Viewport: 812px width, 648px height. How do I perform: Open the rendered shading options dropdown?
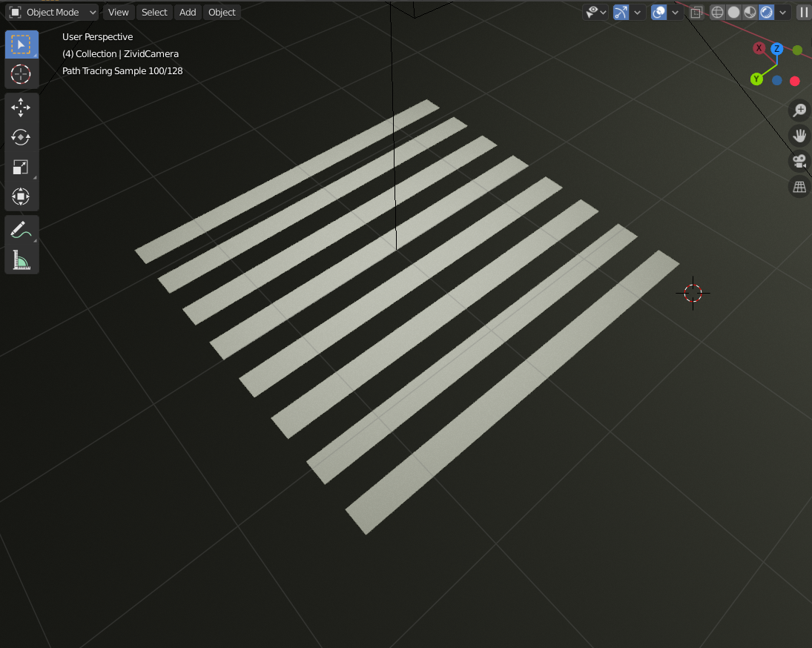coord(782,12)
